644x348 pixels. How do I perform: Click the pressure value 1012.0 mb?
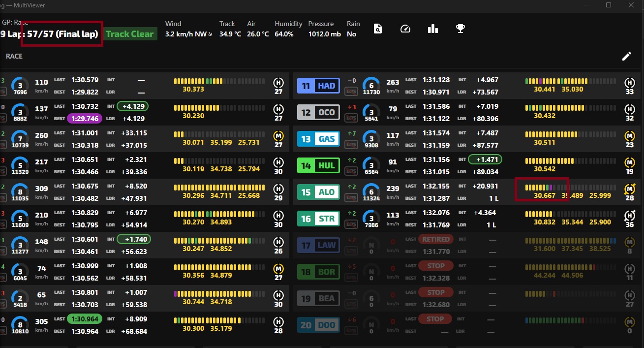tap(325, 34)
